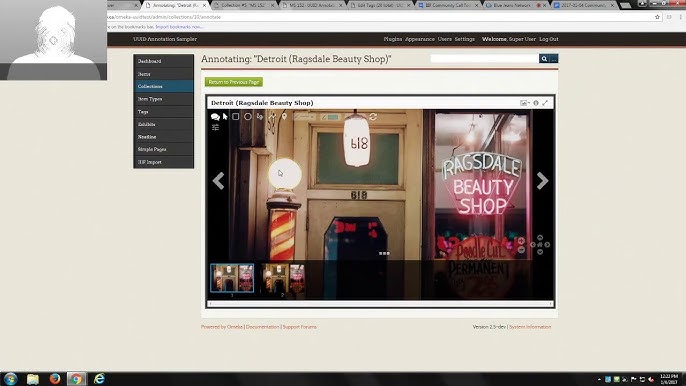Screen dimensions: 686x386
Task: Reset view with the home icon
Action: 540,245
